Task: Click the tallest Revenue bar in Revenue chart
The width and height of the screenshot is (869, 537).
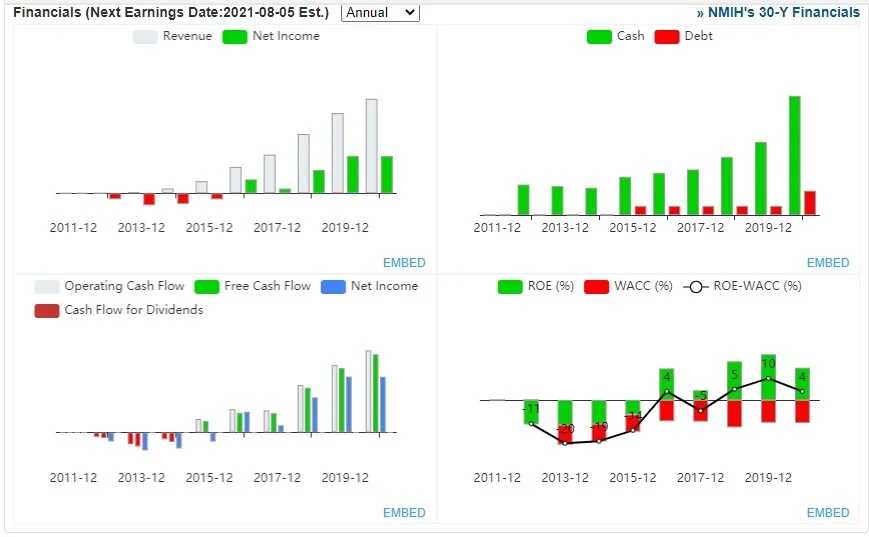Action: tap(371, 146)
